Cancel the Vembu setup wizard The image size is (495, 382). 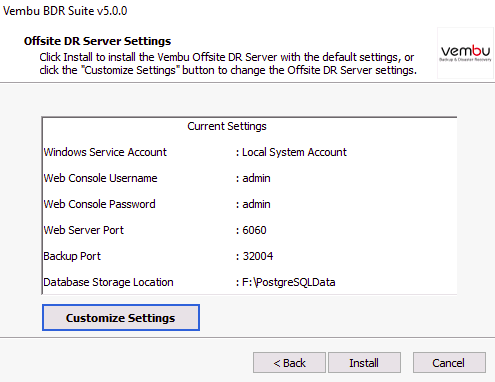[449, 363]
